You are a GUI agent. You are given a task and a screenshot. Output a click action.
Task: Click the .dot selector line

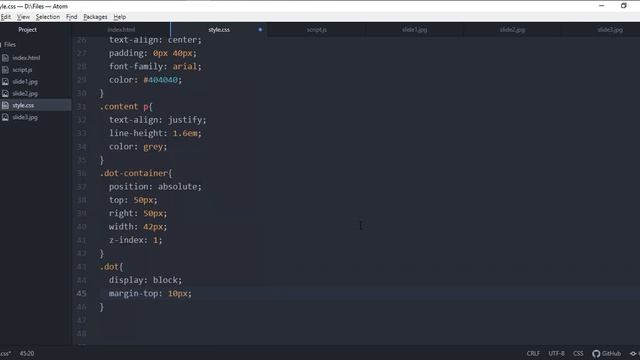tap(111, 267)
